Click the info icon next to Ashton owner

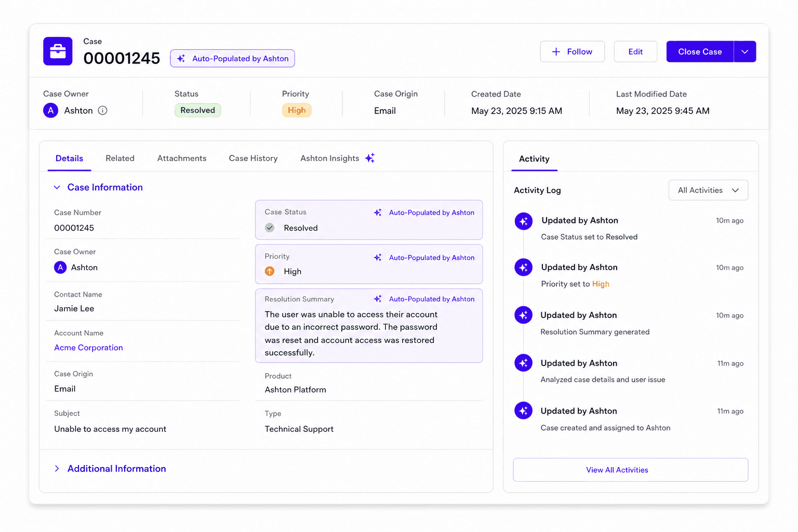103,110
